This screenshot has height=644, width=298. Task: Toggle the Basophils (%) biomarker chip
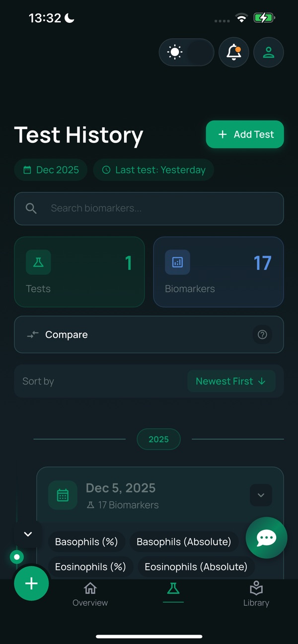point(87,542)
